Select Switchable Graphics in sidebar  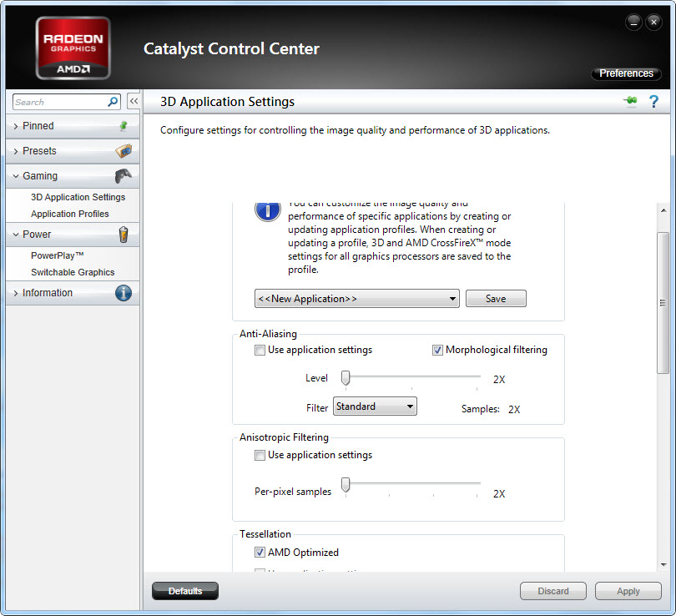[x=73, y=272]
